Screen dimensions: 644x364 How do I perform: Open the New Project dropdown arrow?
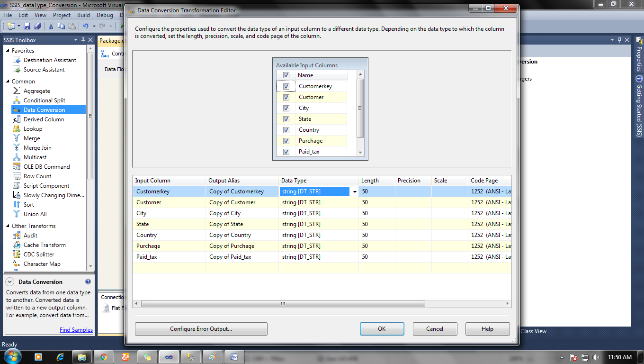(x=18, y=26)
